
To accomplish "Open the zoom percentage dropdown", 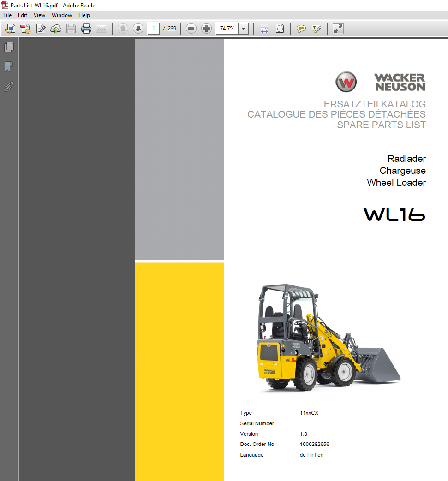I will point(243,28).
